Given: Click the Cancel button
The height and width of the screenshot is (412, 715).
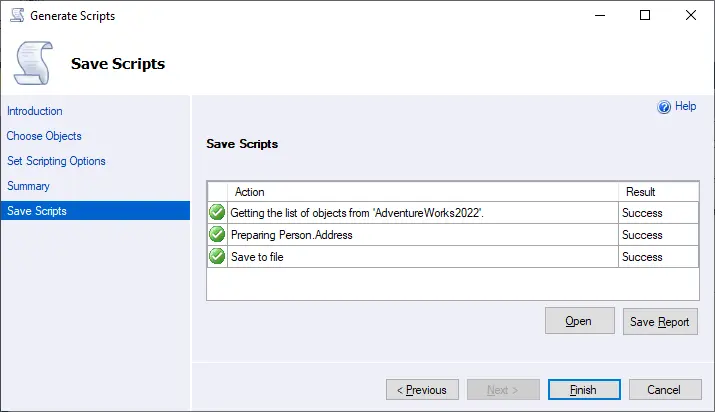Looking at the screenshot, I should click(x=665, y=390).
